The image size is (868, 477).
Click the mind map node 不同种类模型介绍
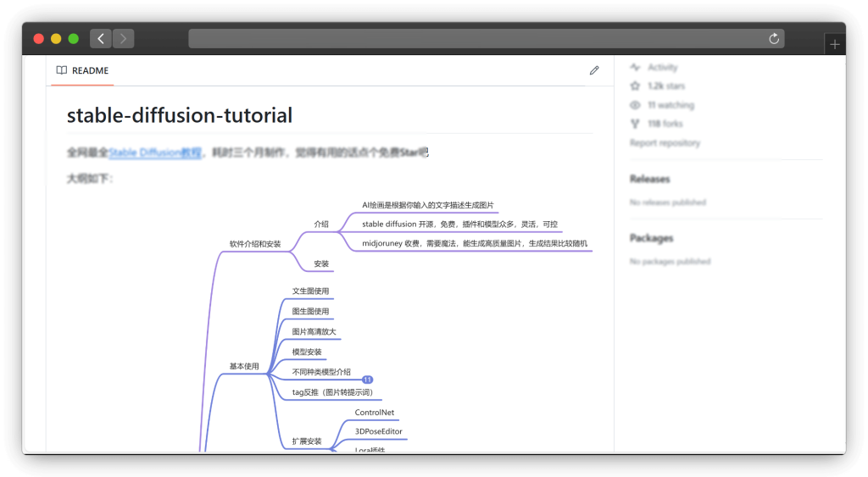pyautogui.click(x=321, y=372)
